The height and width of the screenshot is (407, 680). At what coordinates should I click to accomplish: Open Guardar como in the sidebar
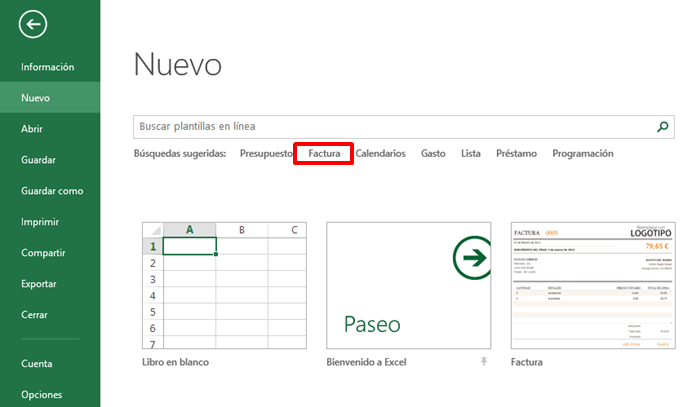click(50, 191)
